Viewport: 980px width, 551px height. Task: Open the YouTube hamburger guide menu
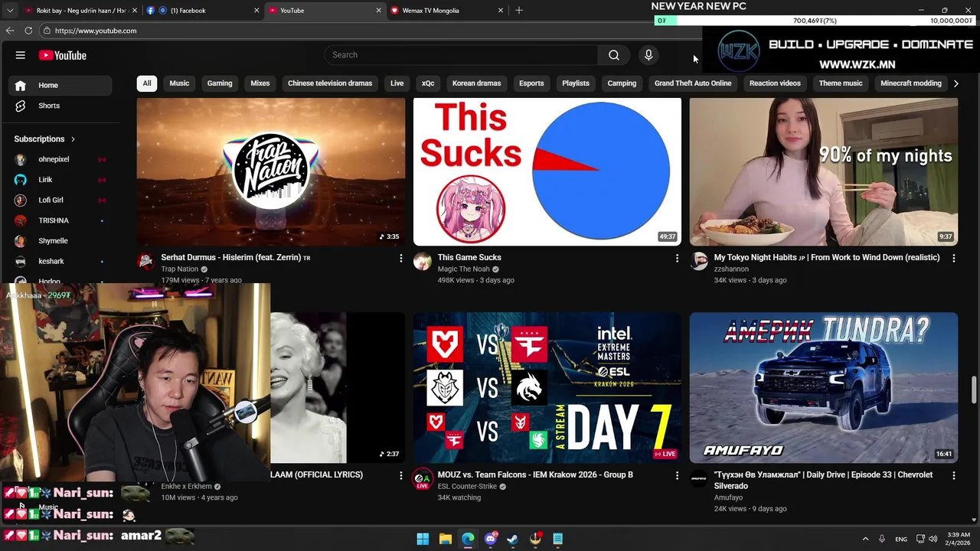pyautogui.click(x=21, y=55)
